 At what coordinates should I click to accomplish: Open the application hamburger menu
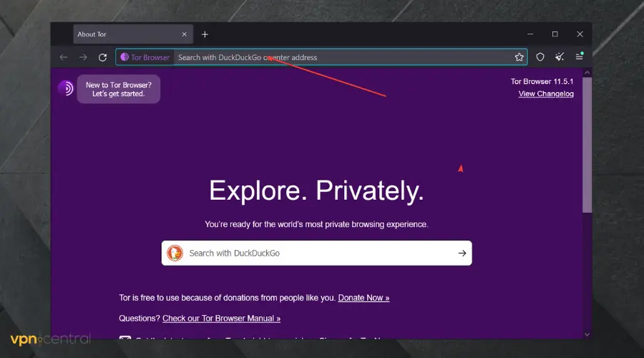(579, 57)
